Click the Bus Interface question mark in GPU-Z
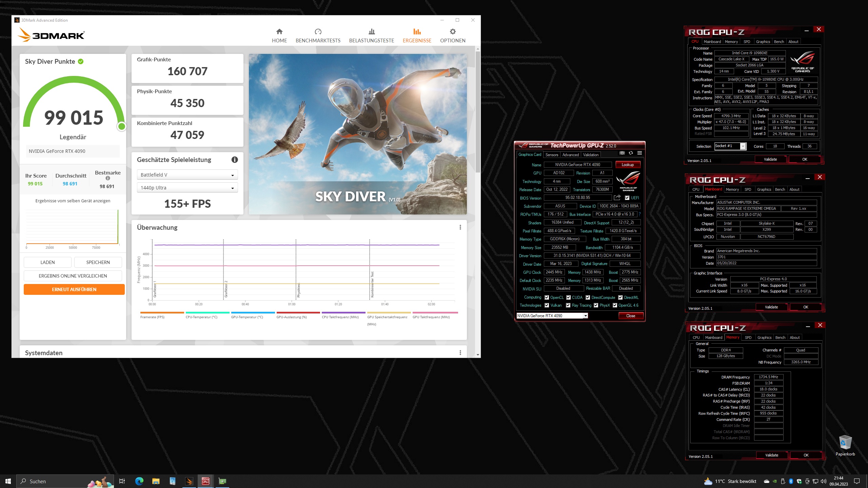 click(640, 214)
